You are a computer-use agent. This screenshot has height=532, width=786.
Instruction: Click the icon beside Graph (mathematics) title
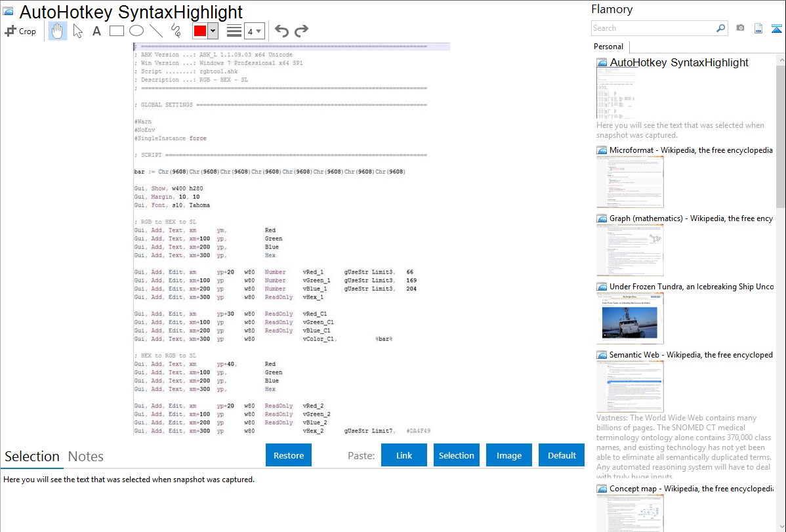[602, 218]
